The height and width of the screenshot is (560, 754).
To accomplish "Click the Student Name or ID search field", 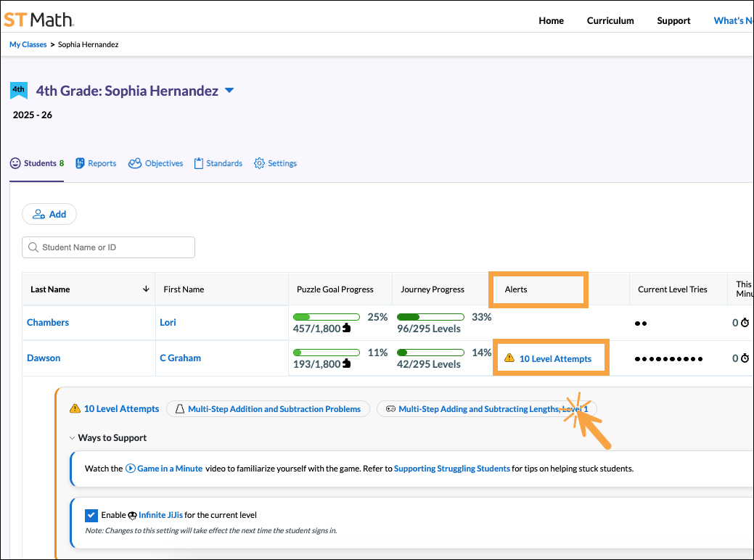I will (109, 247).
